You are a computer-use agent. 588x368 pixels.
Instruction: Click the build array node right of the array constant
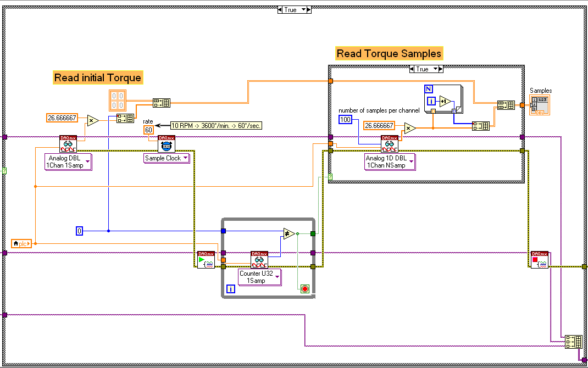pos(162,103)
